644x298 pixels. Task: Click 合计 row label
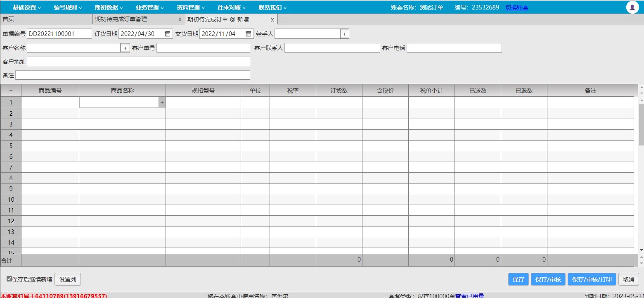[7, 260]
